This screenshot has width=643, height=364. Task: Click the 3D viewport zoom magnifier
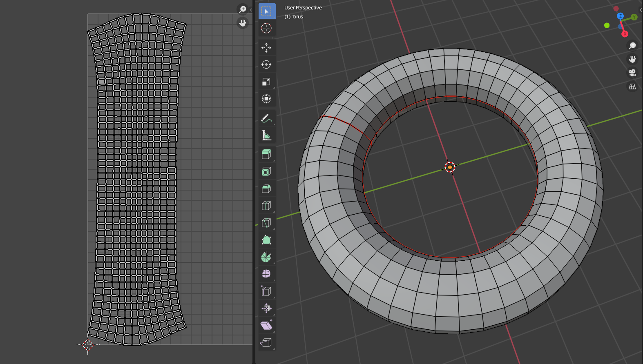click(x=632, y=46)
